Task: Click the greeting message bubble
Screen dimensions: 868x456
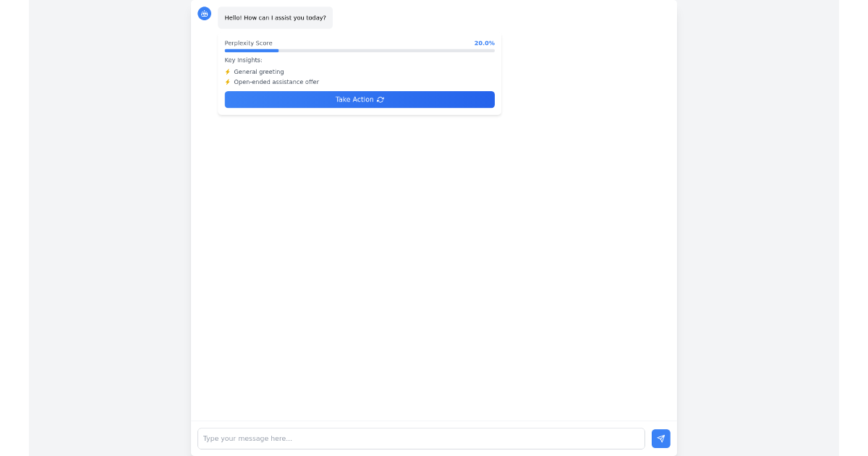Action: coord(275,17)
